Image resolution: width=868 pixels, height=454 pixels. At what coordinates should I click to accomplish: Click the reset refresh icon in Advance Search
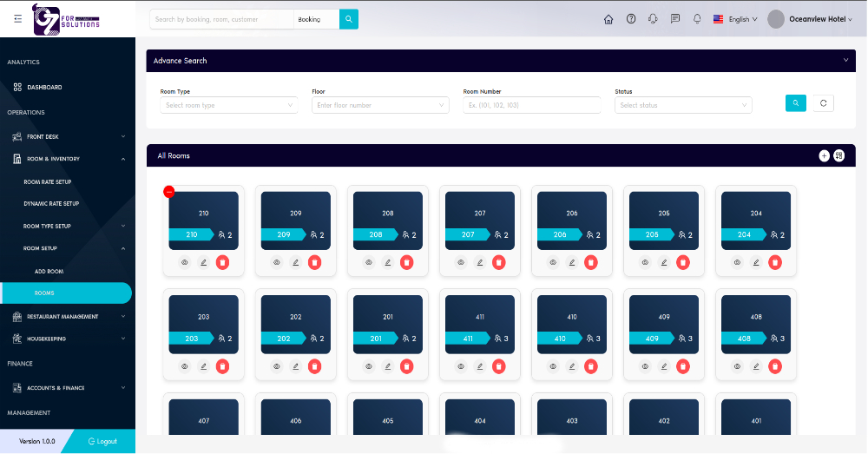tap(823, 103)
